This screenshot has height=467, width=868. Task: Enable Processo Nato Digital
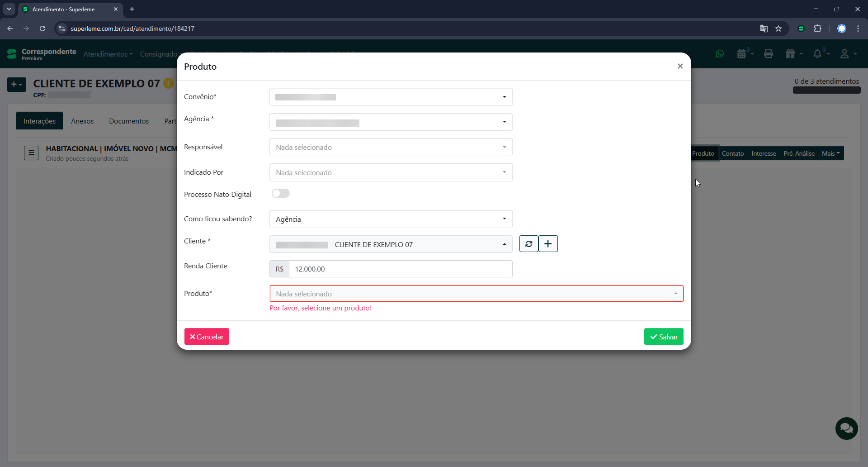point(280,193)
